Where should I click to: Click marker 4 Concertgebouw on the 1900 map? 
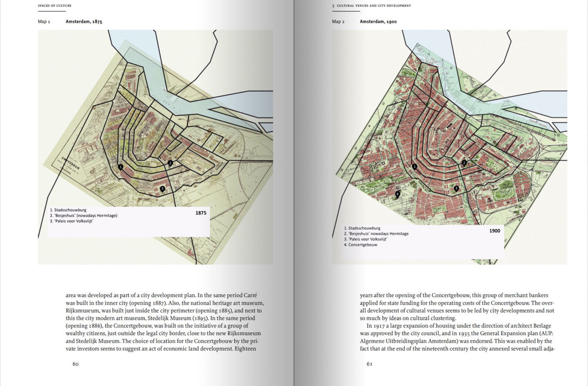coord(398,193)
